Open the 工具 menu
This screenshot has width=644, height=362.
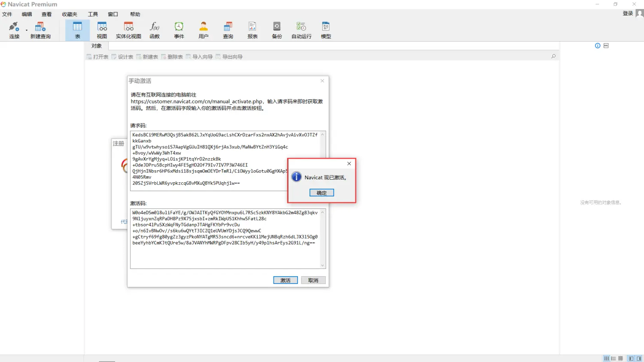tap(93, 14)
